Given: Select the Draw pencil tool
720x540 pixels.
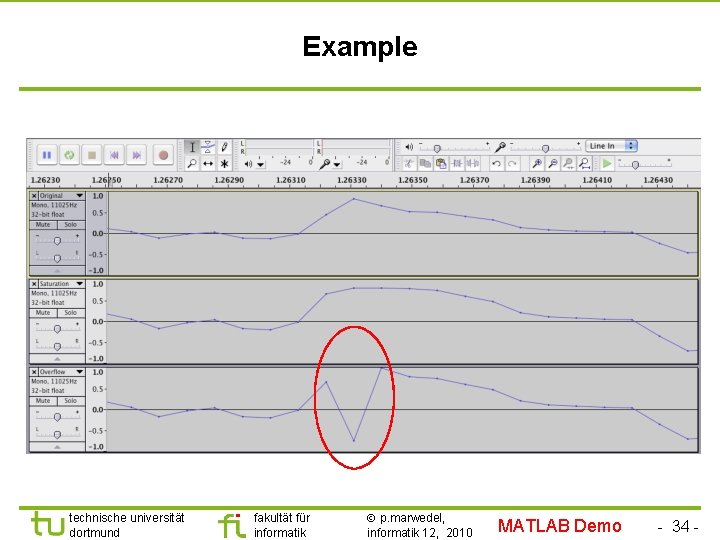Looking at the screenshot, I should pyautogui.click(x=224, y=147).
